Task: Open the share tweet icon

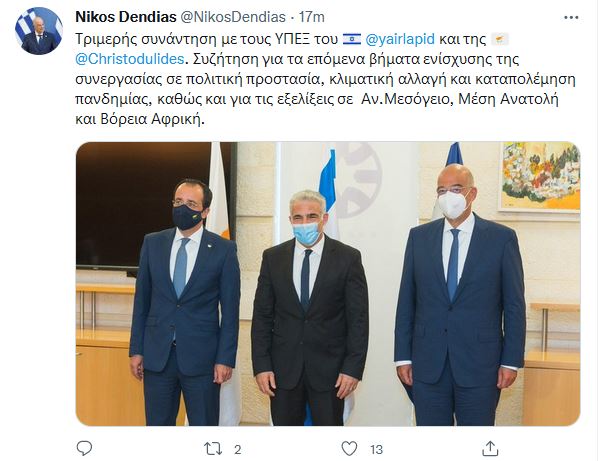Action: 490,448
